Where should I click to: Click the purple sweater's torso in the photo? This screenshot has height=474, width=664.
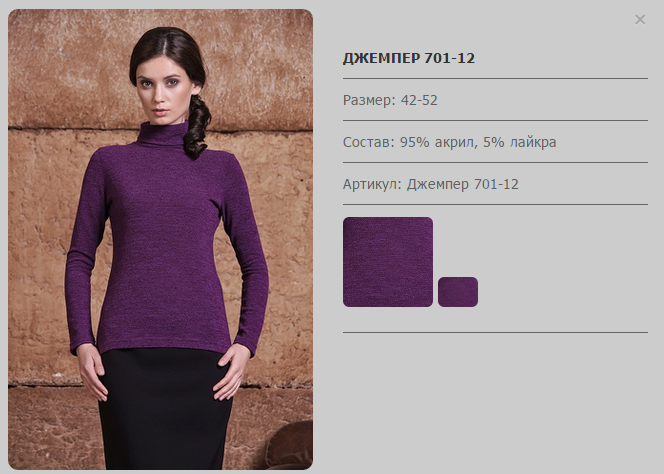click(163, 246)
